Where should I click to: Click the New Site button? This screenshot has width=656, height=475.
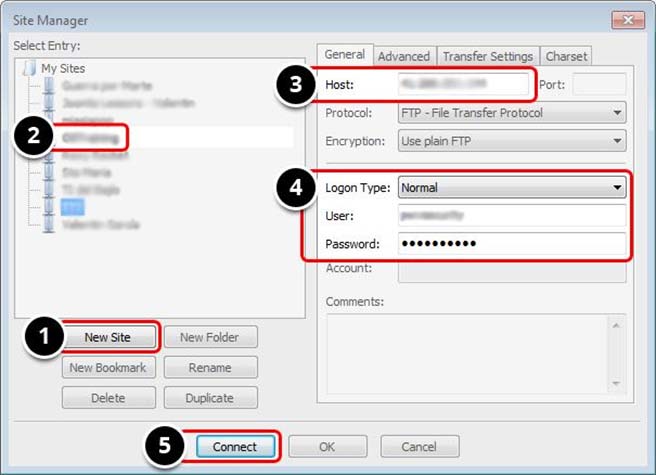(109, 337)
